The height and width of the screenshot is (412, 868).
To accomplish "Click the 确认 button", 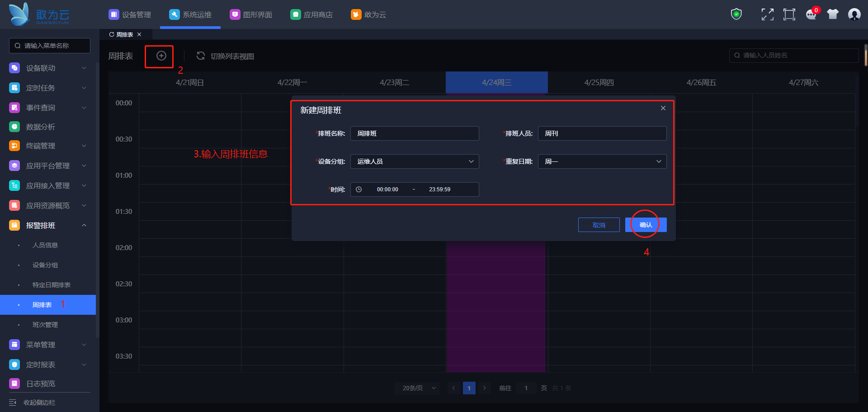I will click(646, 225).
